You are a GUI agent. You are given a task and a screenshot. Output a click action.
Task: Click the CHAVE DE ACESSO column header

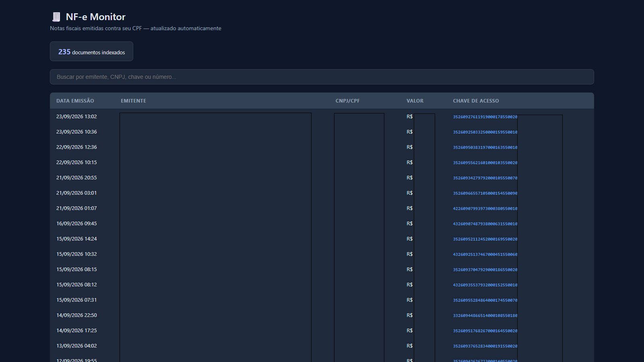(x=476, y=101)
